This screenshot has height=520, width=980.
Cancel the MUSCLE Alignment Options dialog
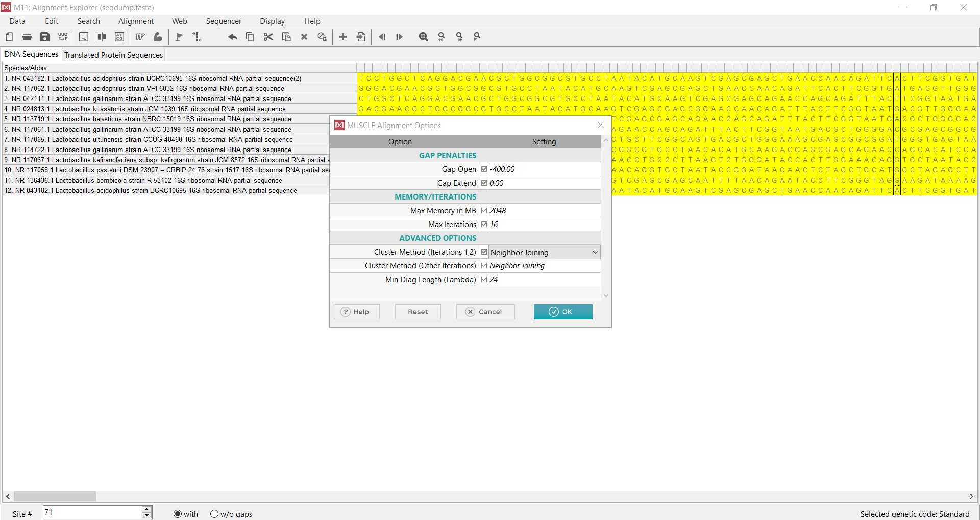click(x=485, y=312)
